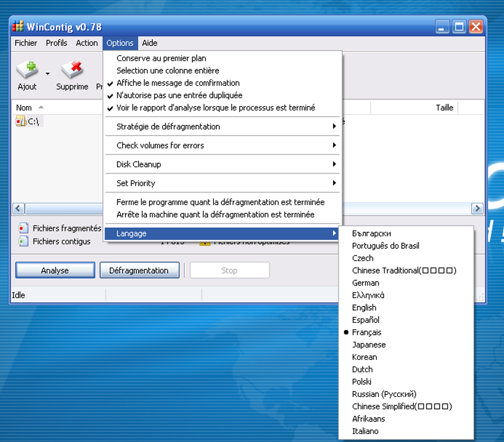Uncheck N'autorise pas une entrée dupliquée
This screenshot has width=504, height=442.
click(x=222, y=95)
